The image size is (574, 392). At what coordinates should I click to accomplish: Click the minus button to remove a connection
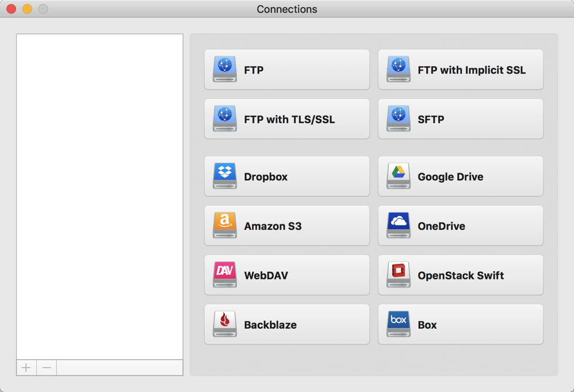point(47,367)
